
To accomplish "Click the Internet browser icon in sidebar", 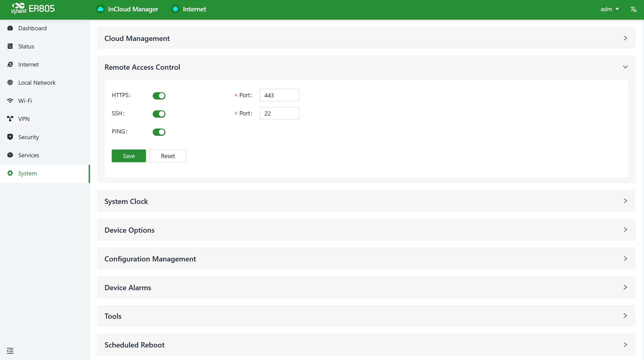I will point(10,65).
